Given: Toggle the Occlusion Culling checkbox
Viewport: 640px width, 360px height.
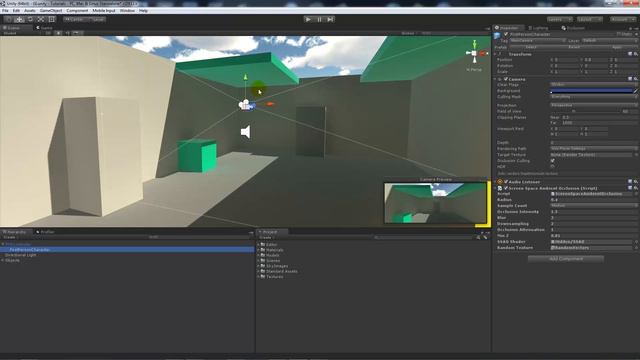Looking at the screenshot, I should click(x=553, y=160).
